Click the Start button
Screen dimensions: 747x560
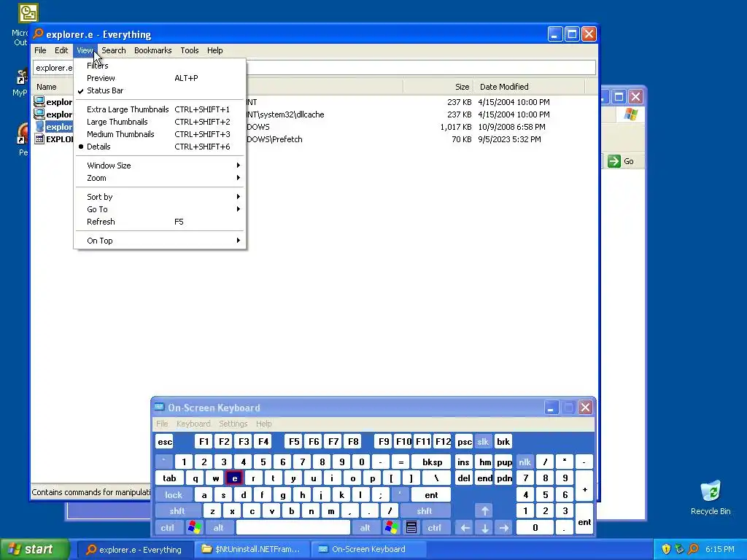(35, 550)
